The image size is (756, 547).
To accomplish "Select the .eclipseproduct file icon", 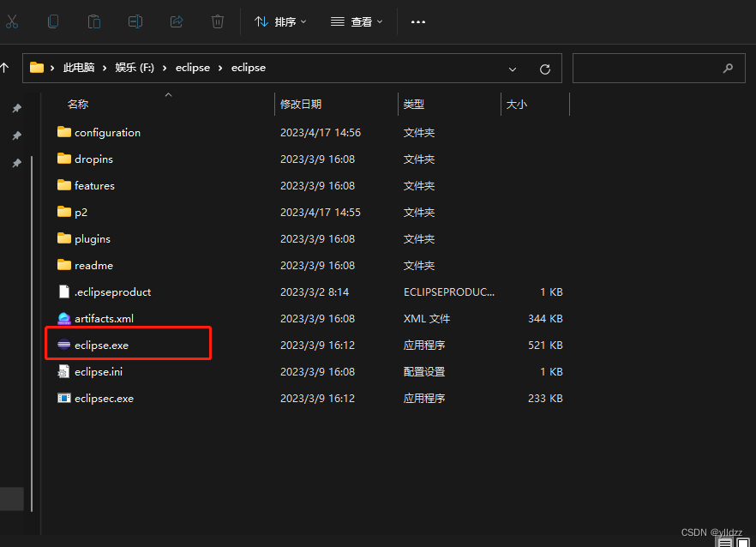I will point(64,292).
